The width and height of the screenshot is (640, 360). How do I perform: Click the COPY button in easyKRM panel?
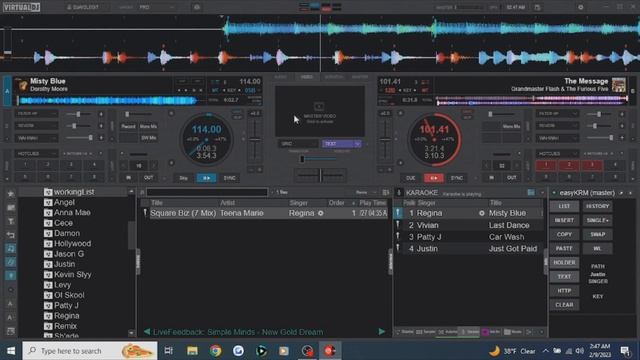click(564, 234)
